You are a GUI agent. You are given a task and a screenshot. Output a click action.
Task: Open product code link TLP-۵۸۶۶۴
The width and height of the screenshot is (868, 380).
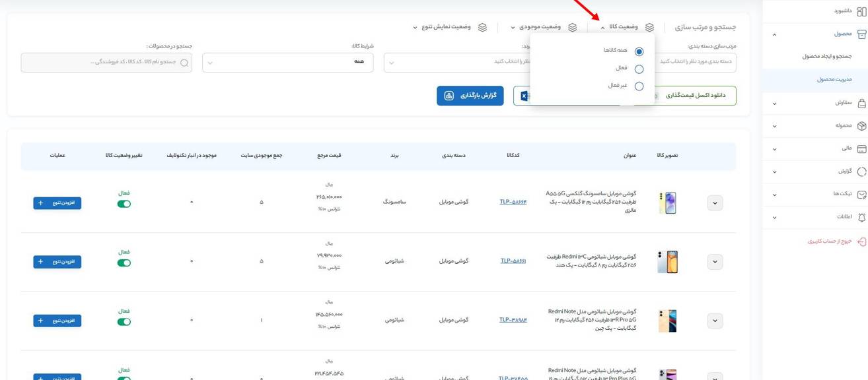pyautogui.click(x=513, y=202)
